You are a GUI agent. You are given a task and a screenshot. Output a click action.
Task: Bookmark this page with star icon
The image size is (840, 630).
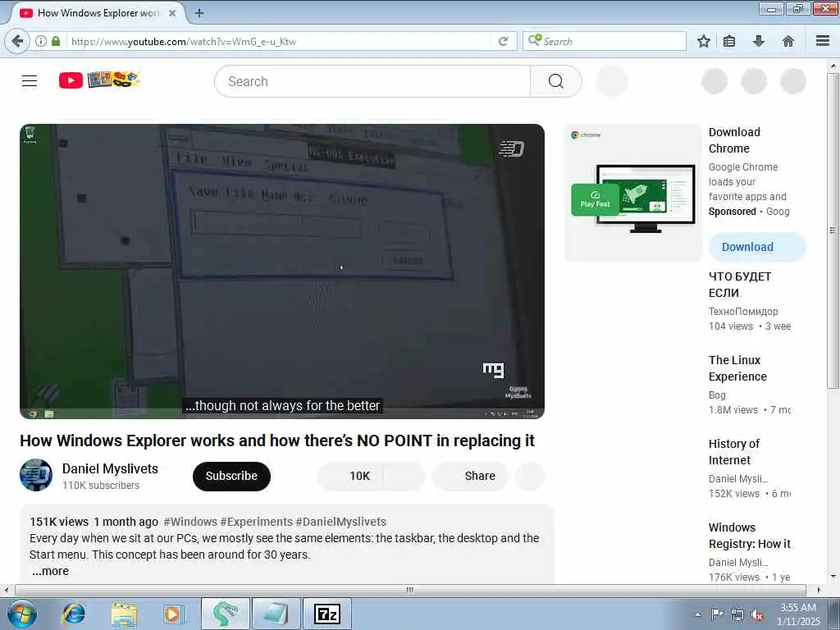coord(703,41)
